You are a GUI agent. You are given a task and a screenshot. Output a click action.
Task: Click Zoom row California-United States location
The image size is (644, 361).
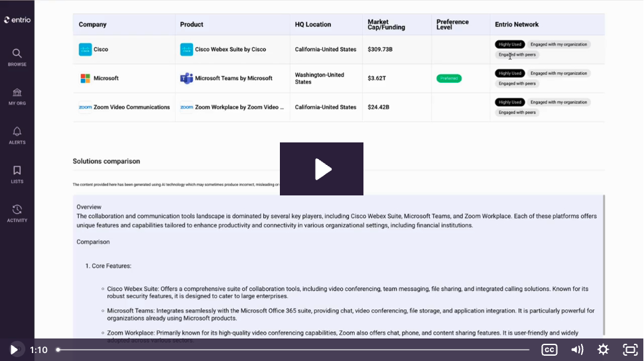[x=325, y=107]
